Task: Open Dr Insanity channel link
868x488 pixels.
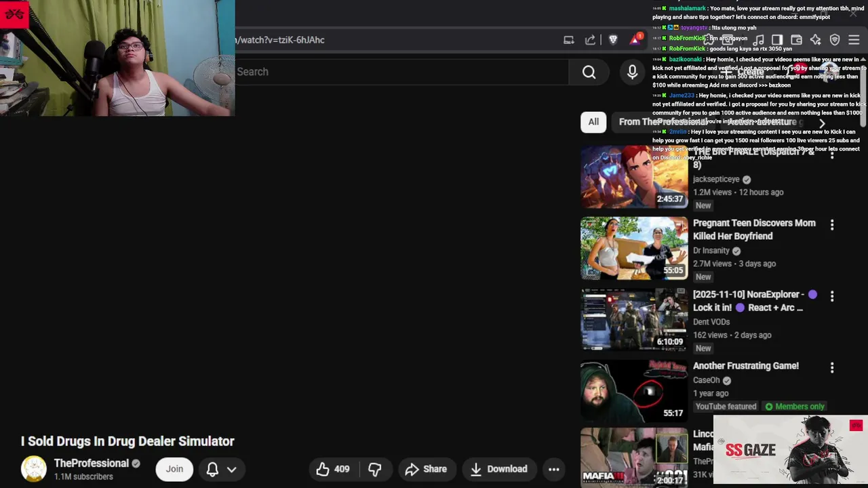Action: [x=711, y=251]
